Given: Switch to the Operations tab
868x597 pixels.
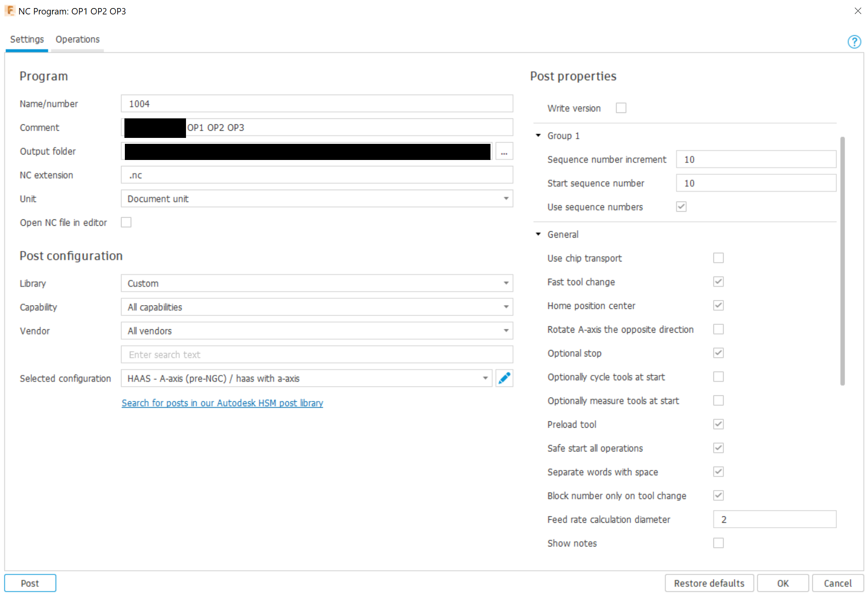Looking at the screenshot, I should pos(77,39).
